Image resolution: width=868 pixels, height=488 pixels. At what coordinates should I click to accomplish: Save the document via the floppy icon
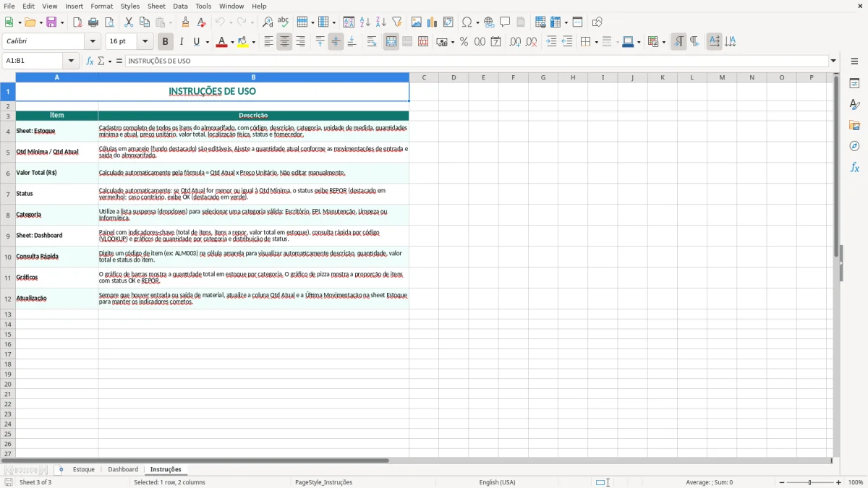pyautogui.click(x=51, y=22)
